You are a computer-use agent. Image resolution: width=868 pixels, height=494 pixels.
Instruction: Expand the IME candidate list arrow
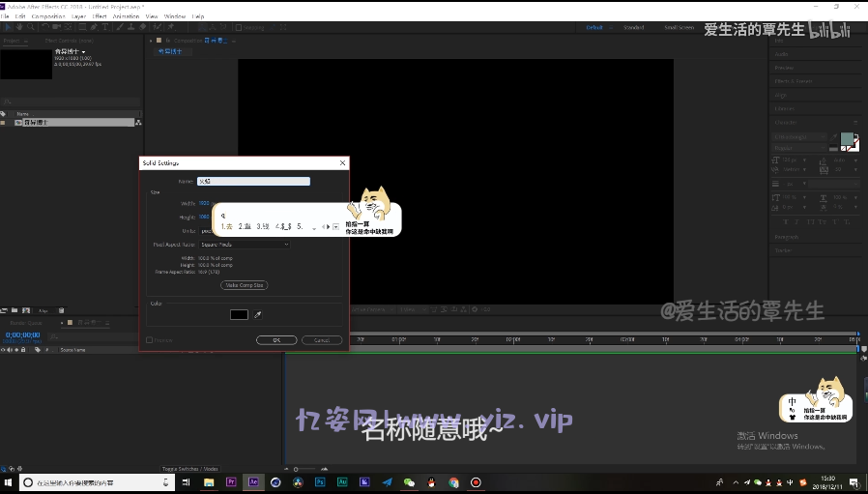(335, 226)
